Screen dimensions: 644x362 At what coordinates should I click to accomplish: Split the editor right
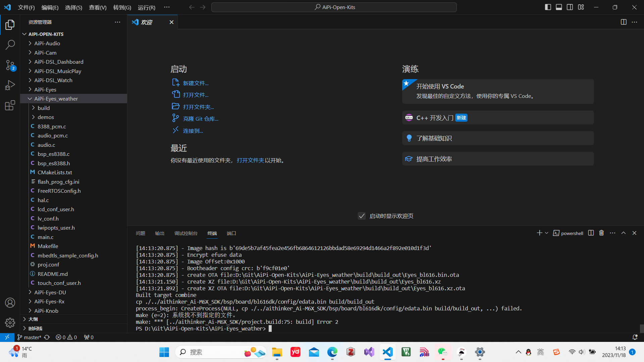[624, 22]
